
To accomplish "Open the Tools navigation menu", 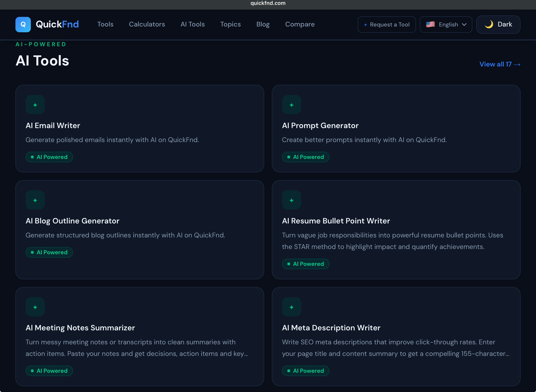I will 105,24.
